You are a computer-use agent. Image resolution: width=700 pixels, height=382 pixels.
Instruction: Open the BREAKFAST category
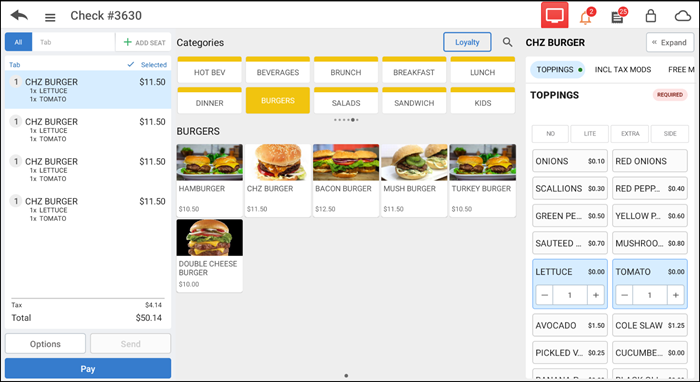414,70
